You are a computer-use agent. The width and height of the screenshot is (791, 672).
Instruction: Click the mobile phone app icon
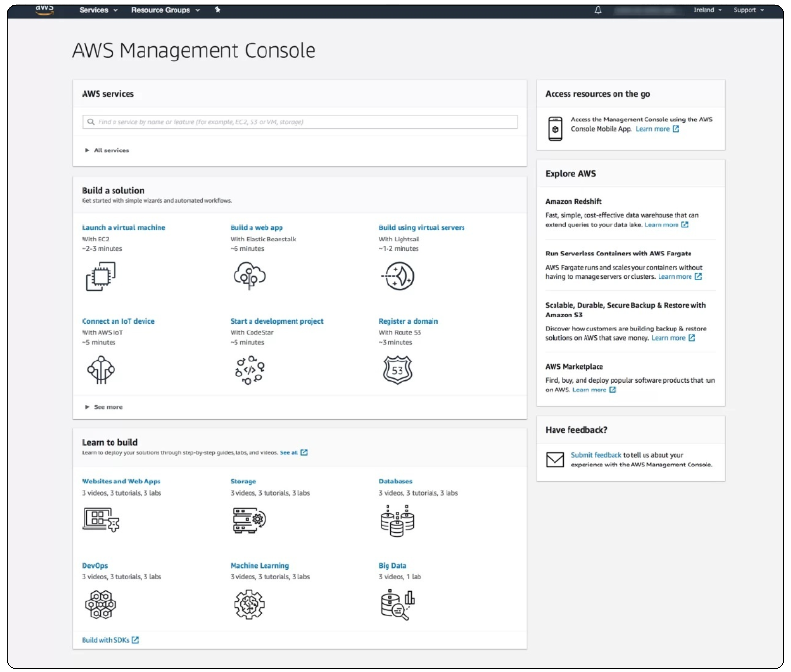pyautogui.click(x=555, y=129)
